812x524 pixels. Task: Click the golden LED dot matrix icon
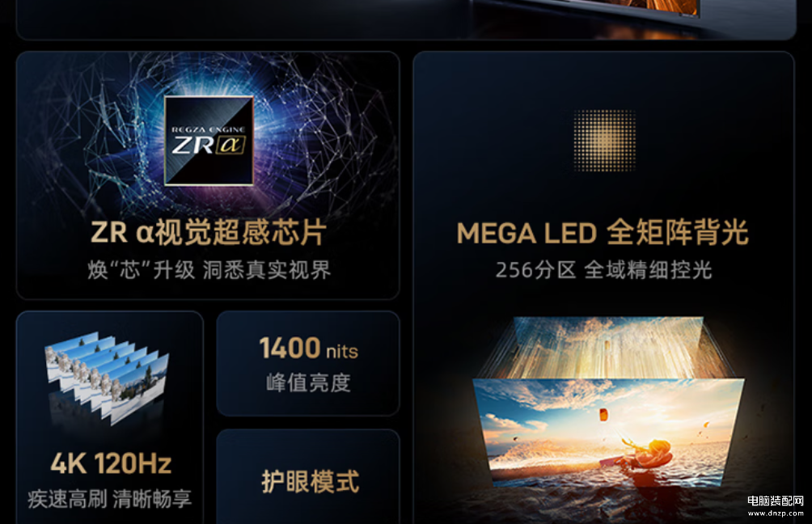point(604,141)
